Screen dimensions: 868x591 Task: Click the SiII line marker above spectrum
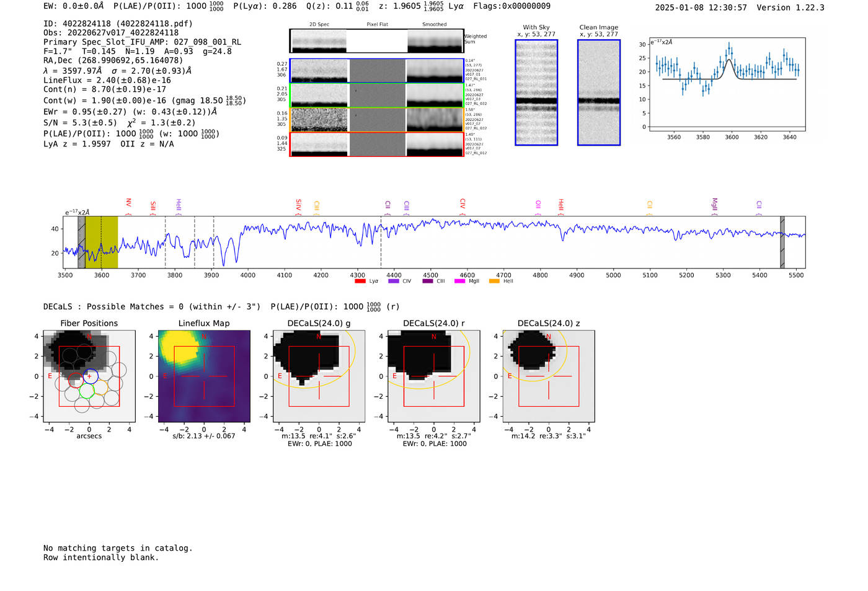click(x=153, y=208)
